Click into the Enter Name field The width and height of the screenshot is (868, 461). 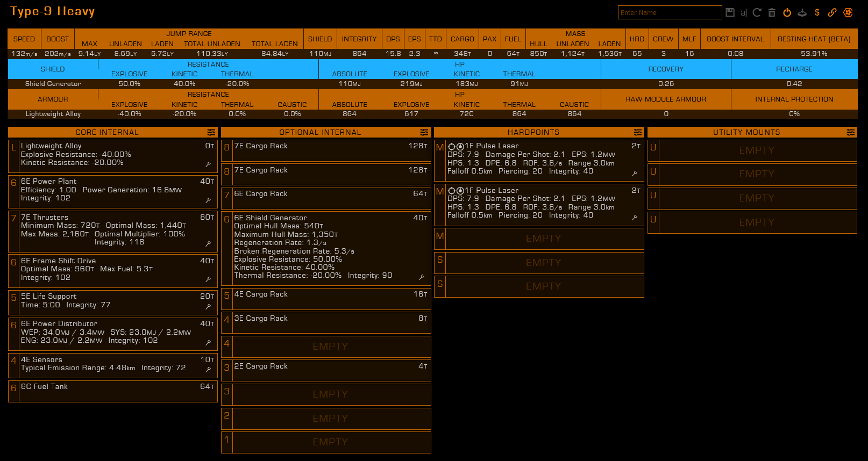coord(670,12)
